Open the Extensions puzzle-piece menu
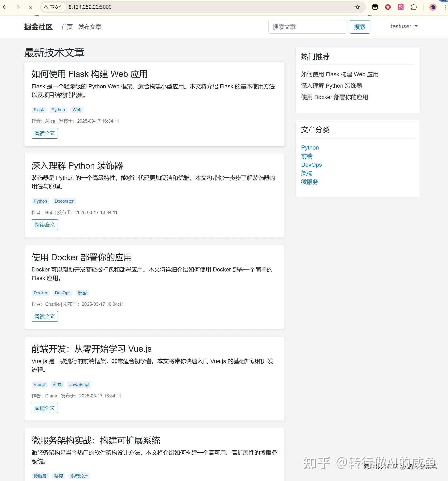 pos(414,7)
